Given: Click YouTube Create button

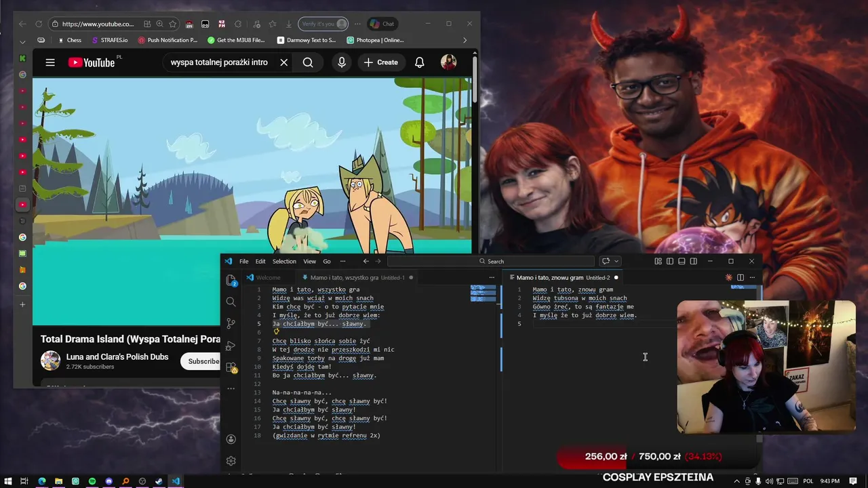Looking at the screenshot, I should 381,62.
